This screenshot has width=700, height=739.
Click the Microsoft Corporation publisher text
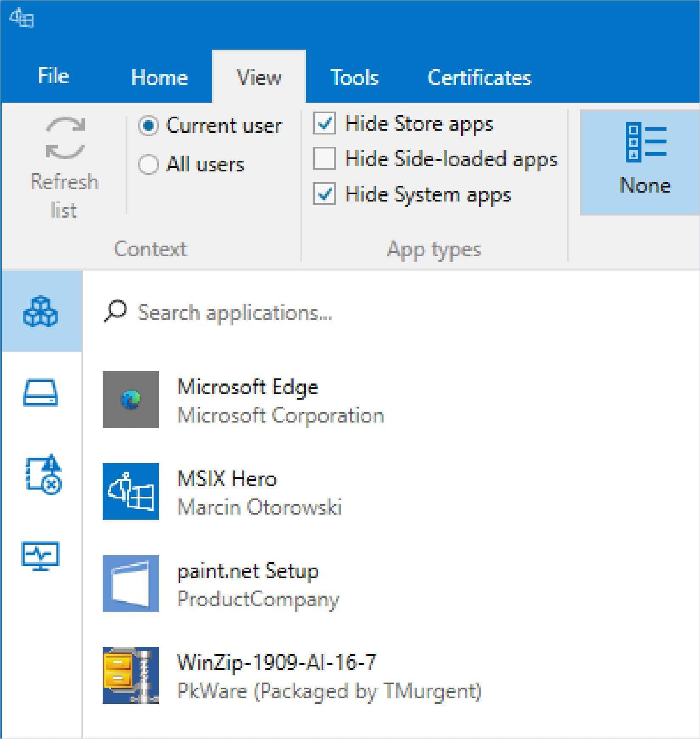coord(281,415)
